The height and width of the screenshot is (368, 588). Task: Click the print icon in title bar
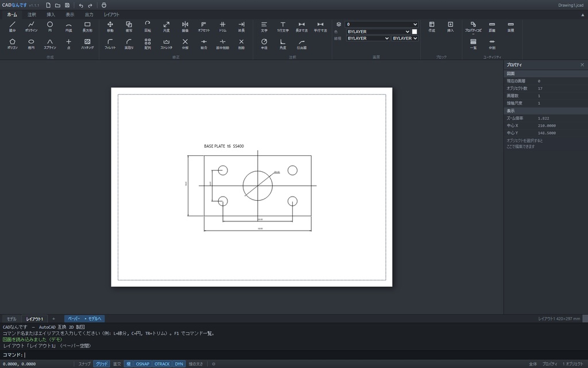click(x=104, y=5)
